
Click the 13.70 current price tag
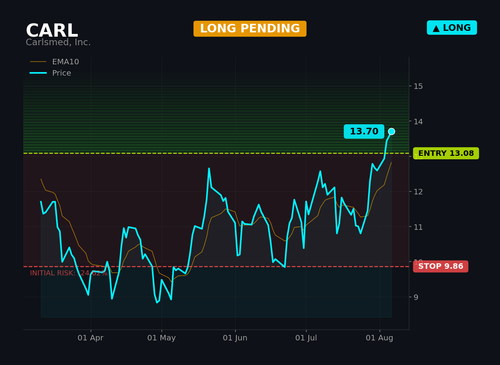pos(364,131)
